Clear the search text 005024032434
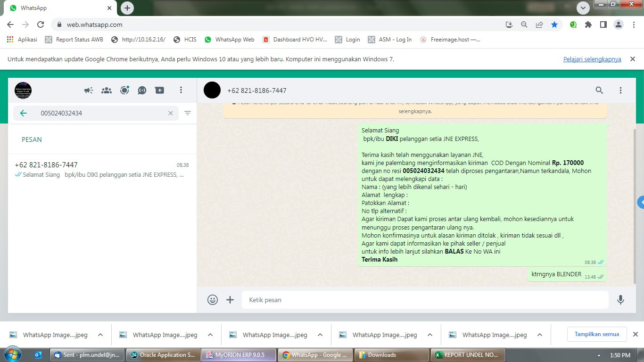 [x=171, y=113]
